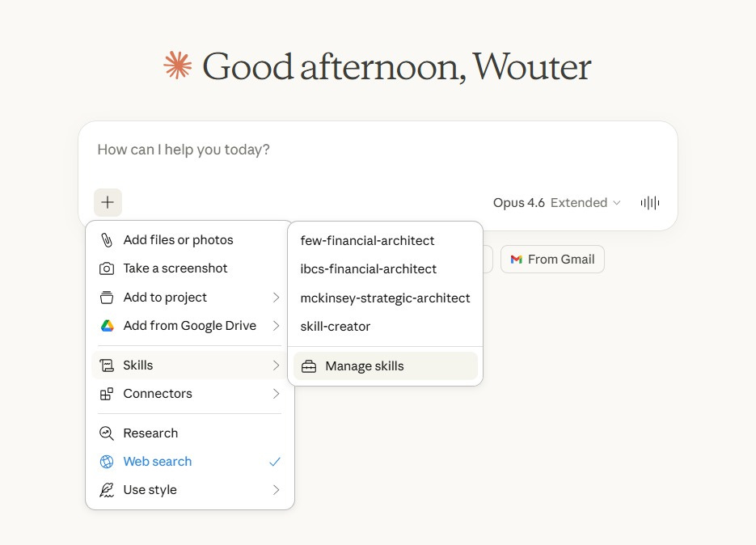756x545 pixels.
Task: Choose the mckinsey-strategic-architect skill
Action: (385, 298)
